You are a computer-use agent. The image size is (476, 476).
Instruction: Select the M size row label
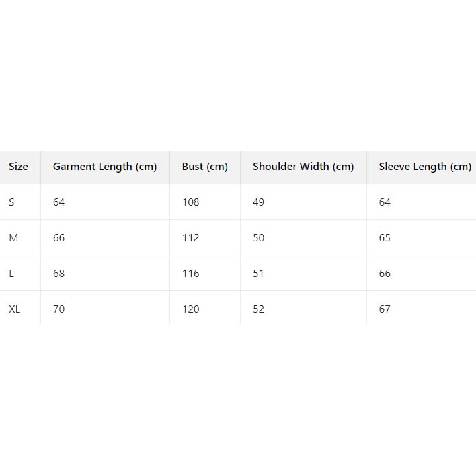pyautogui.click(x=13, y=238)
